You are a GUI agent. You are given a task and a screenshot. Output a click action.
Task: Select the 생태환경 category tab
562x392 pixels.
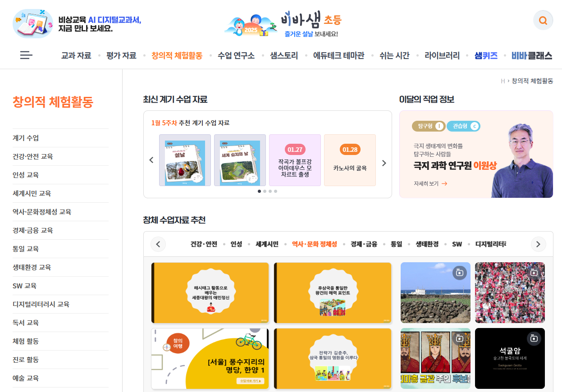click(427, 244)
